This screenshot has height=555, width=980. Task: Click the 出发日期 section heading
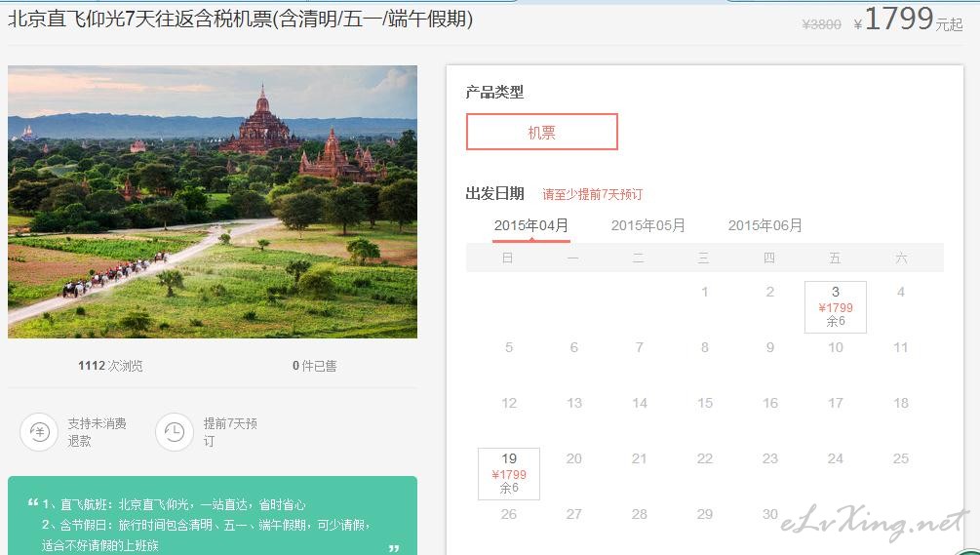[x=494, y=194]
